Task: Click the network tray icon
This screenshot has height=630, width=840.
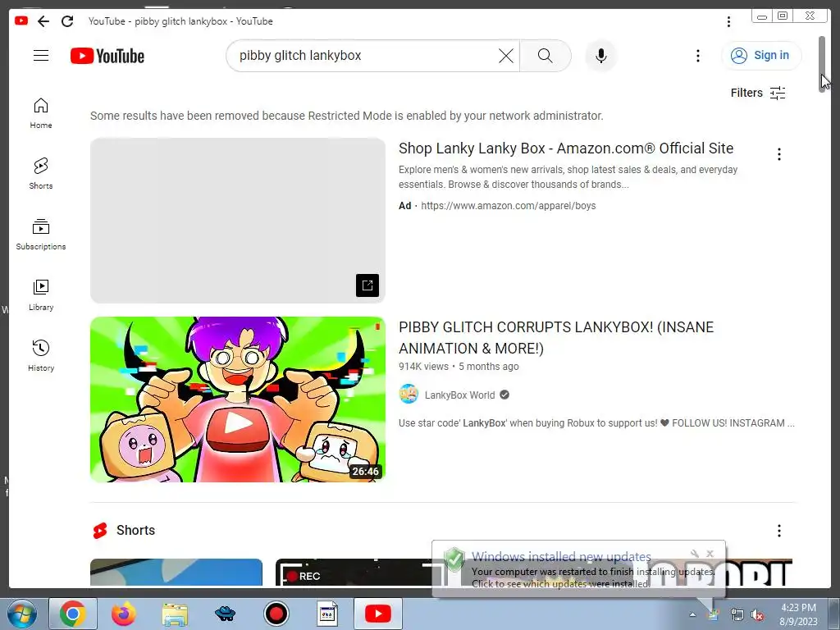Action: (737, 615)
